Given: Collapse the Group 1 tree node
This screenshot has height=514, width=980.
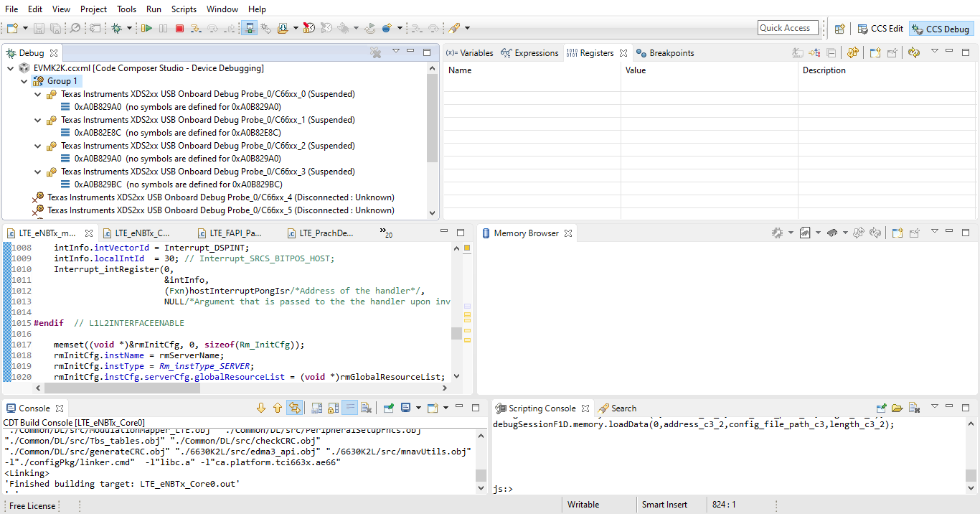Looking at the screenshot, I should click(24, 81).
